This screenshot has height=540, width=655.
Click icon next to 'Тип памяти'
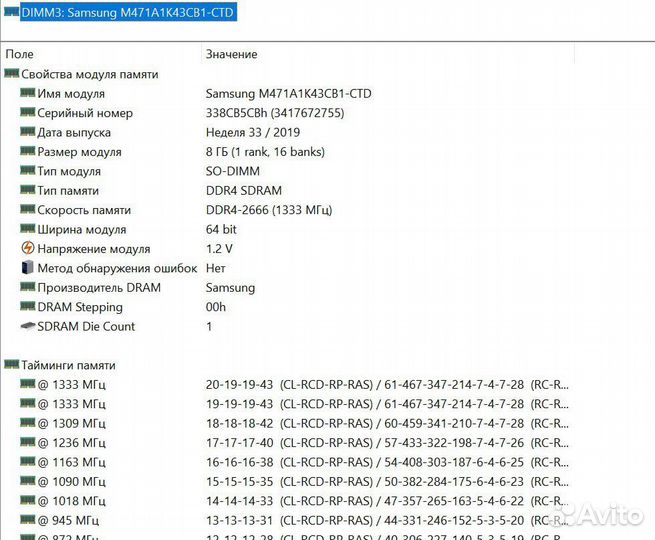click(x=28, y=189)
